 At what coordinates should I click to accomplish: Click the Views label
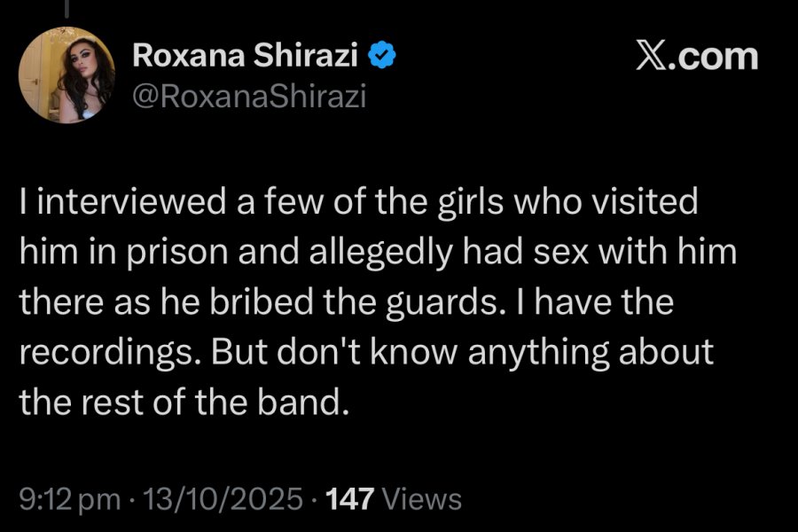tap(422, 499)
